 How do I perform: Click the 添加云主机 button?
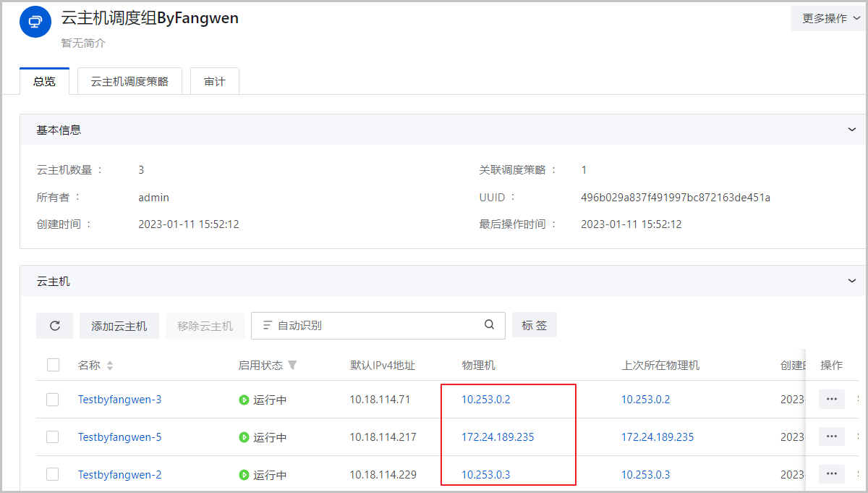click(119, 326)
